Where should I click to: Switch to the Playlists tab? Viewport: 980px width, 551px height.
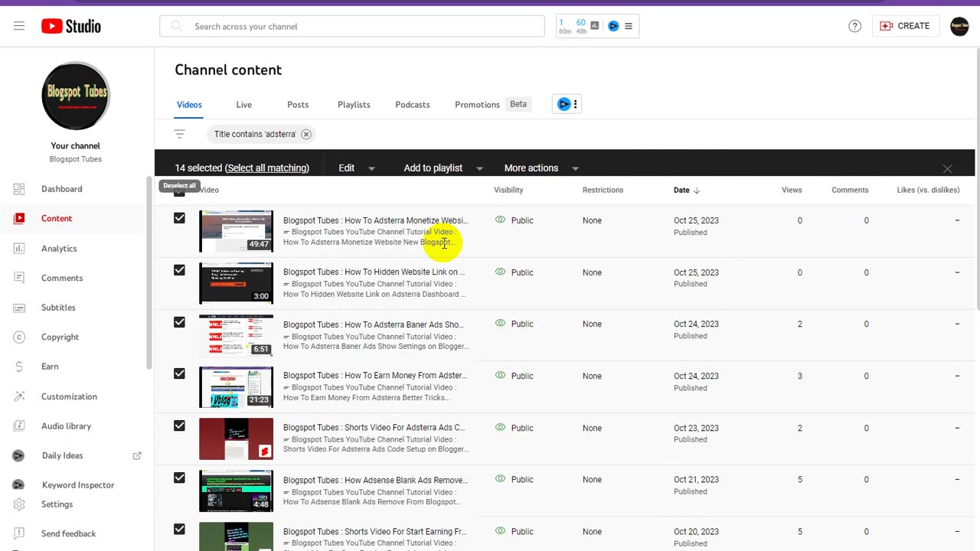[x=354, y=105]
